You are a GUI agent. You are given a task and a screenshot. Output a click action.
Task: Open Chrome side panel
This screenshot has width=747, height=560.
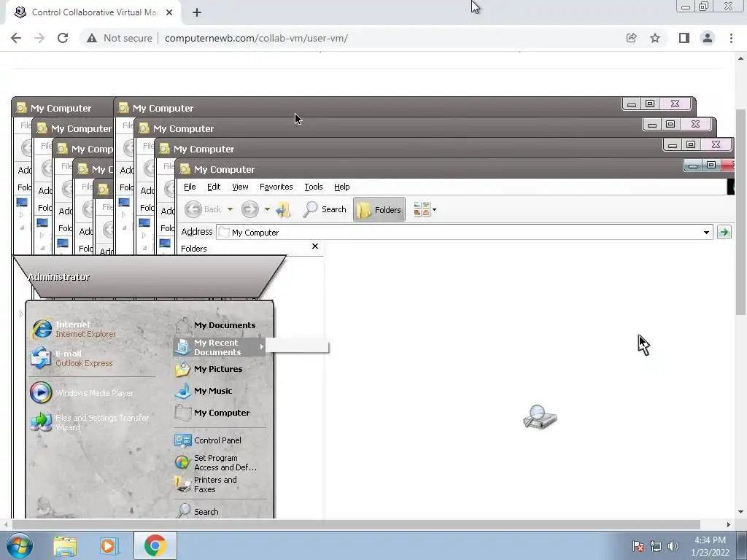684,38
